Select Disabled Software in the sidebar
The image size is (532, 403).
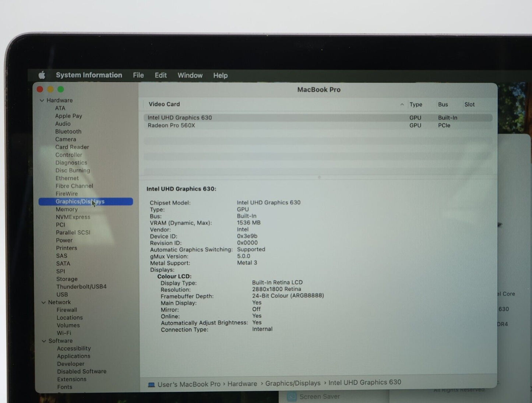[x=82, y=372]
